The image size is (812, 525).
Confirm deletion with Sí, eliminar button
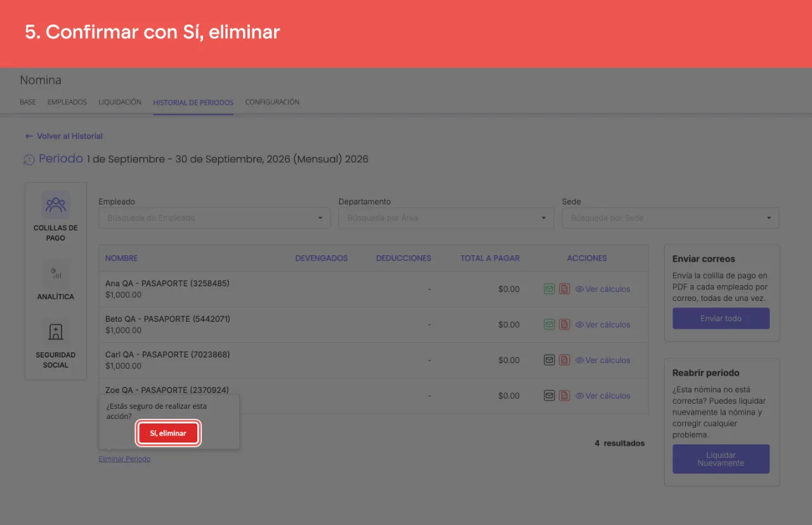[x=168, y=433]
